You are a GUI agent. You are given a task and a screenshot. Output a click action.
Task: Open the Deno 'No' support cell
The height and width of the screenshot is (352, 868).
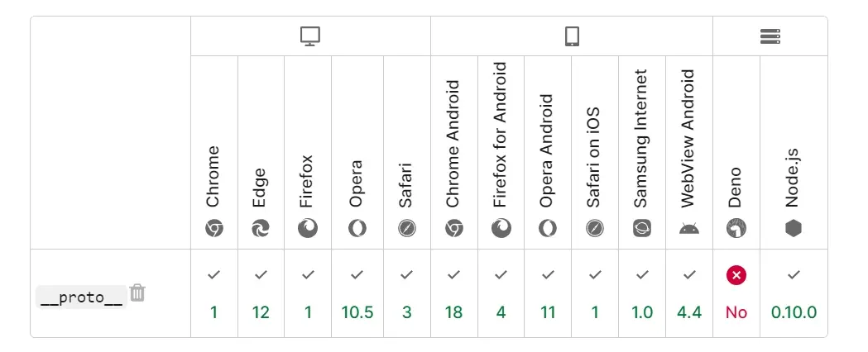(x=736, y=293)
